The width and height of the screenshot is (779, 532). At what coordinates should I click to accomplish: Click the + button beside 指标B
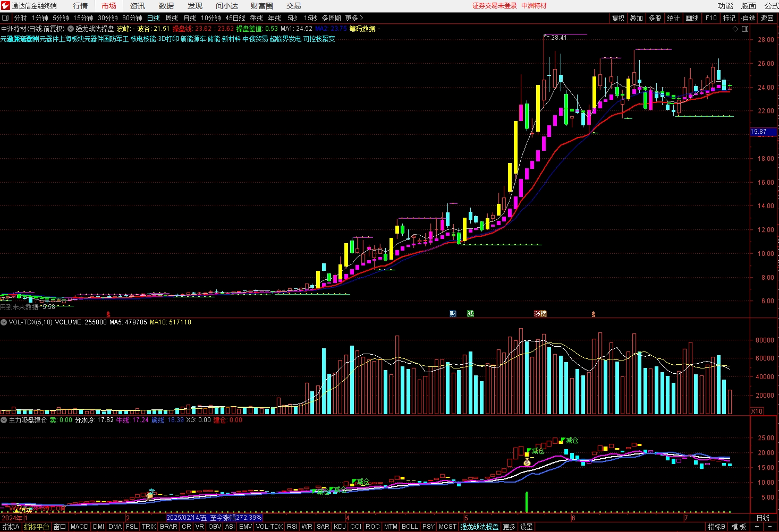tap(757, 527)
